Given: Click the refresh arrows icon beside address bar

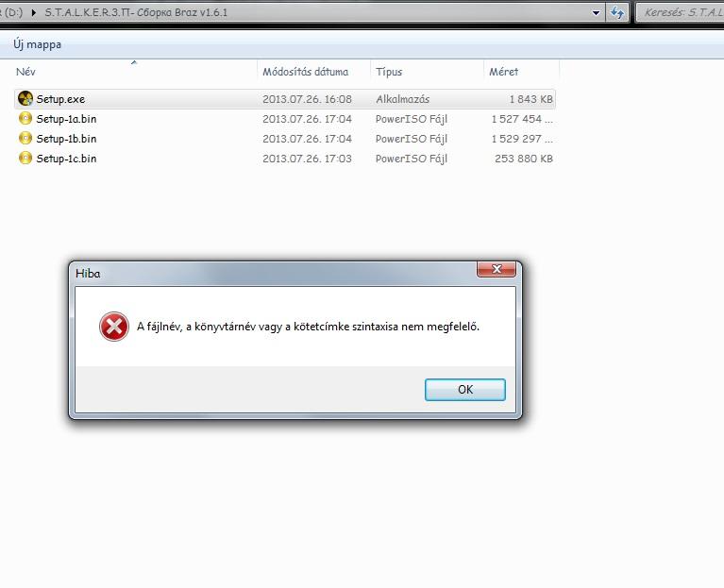Looking at the screenshot, I should coord(617,12).
